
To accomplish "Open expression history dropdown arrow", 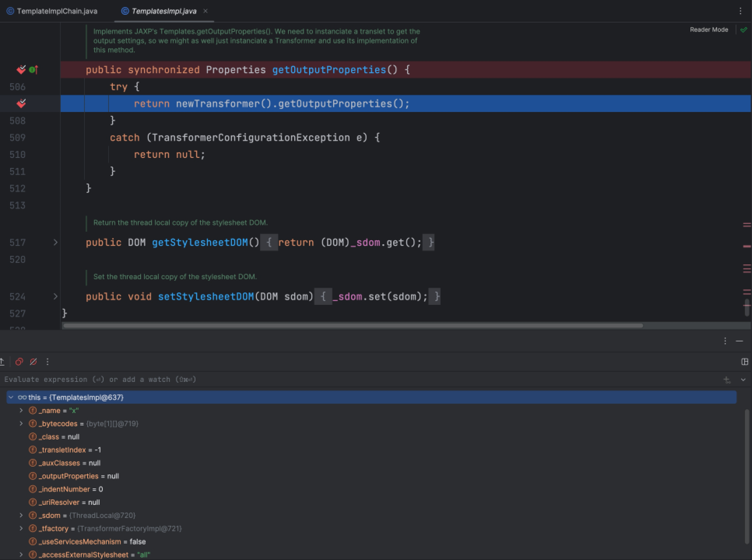I will point(743,380).
